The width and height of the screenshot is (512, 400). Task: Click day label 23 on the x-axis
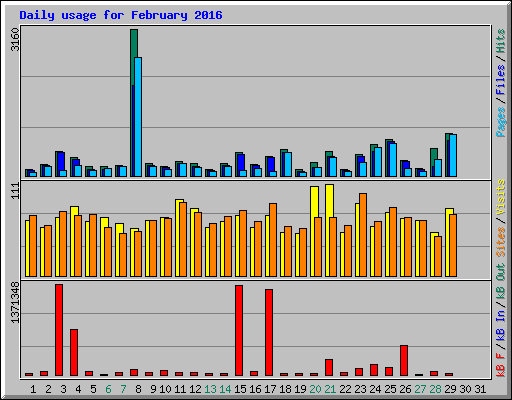[360, 389]
